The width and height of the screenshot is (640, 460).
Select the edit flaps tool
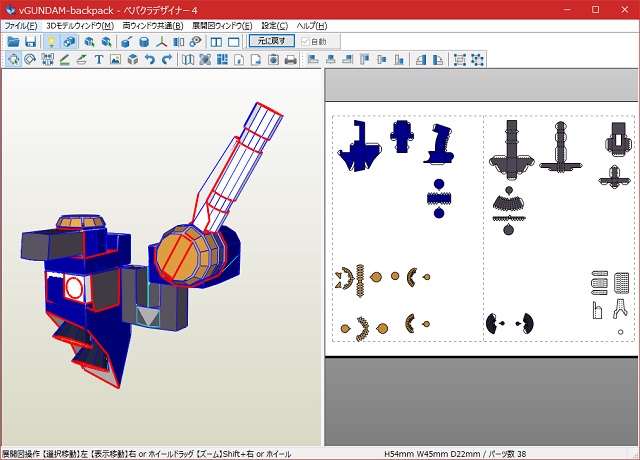82,60
